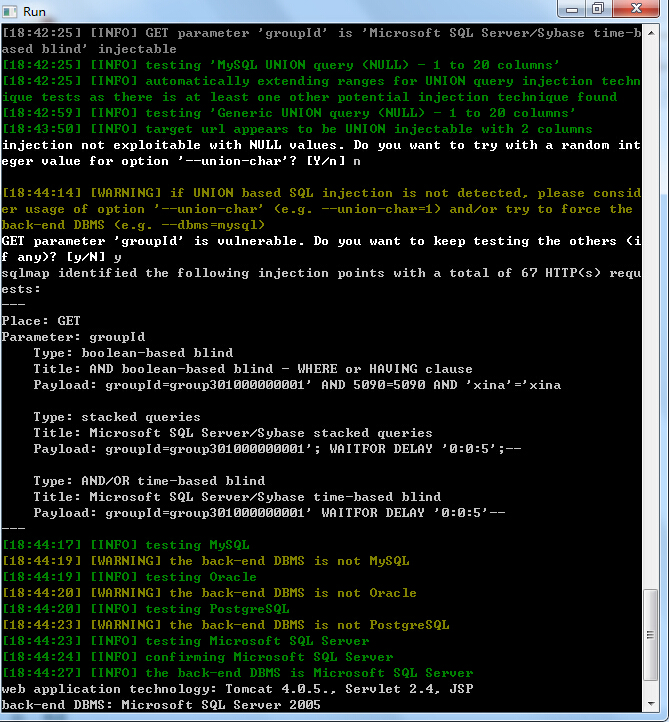669x722 pixels.
Task: Click the boolean-based payload with 5090=5090
Action: point(297,385)
